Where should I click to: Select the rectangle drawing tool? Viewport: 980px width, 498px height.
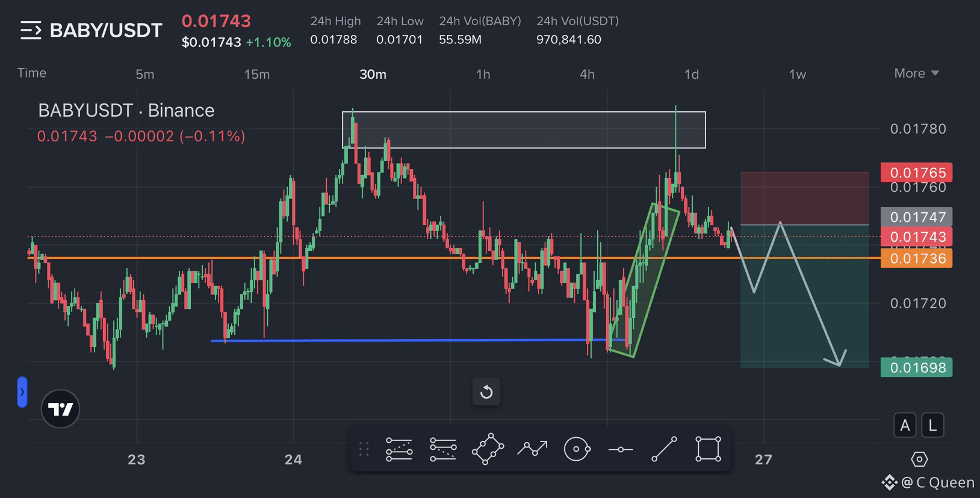coord(709,449)
